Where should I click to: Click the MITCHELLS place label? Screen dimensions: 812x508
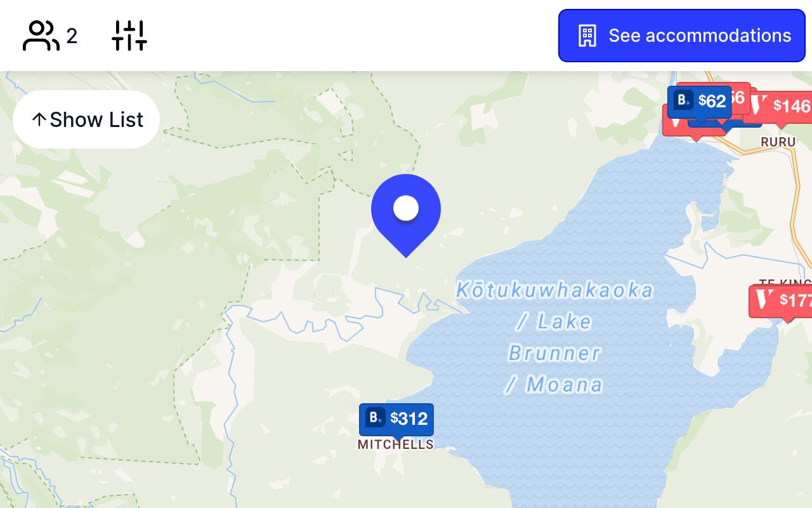coord(396,444)
